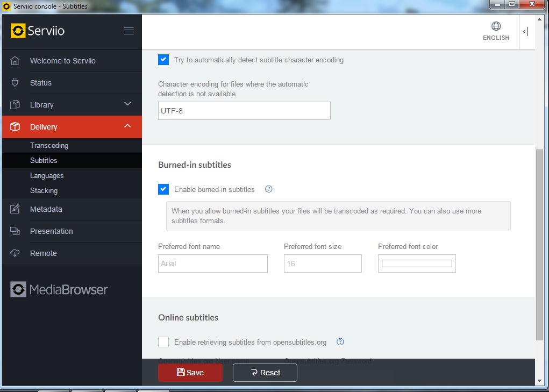Uncheck automatic subtitle character encoding detection

163,60
